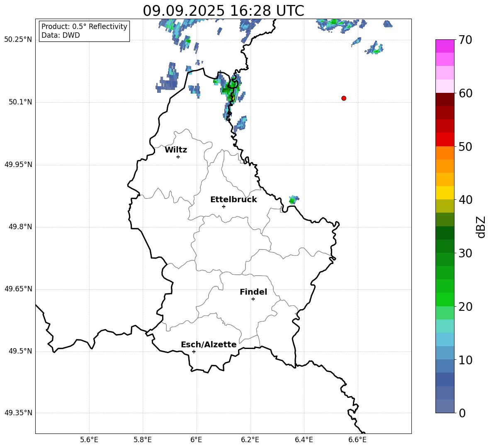Click the 6.6°E longitude label
Viewport: 491px width, 448px height.
357,440
